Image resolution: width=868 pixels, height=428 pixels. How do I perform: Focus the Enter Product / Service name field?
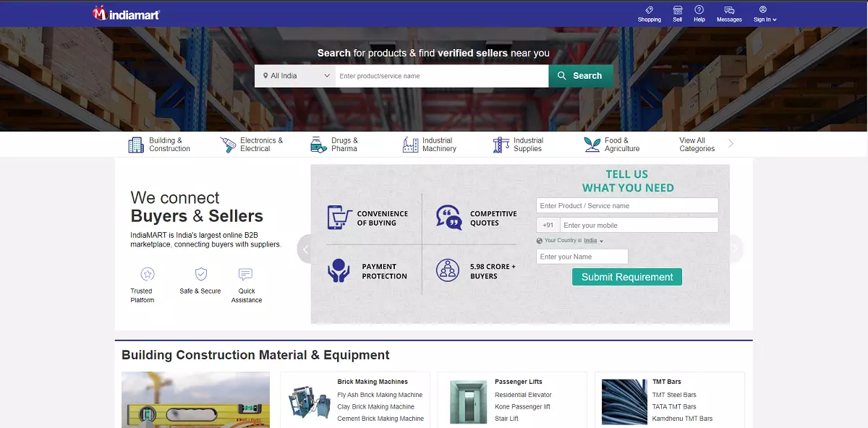coord(627,205)
